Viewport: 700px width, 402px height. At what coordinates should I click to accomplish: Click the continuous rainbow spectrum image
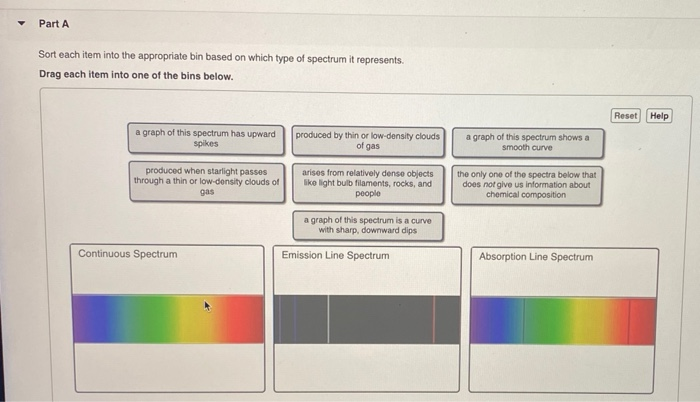(168, 319)
